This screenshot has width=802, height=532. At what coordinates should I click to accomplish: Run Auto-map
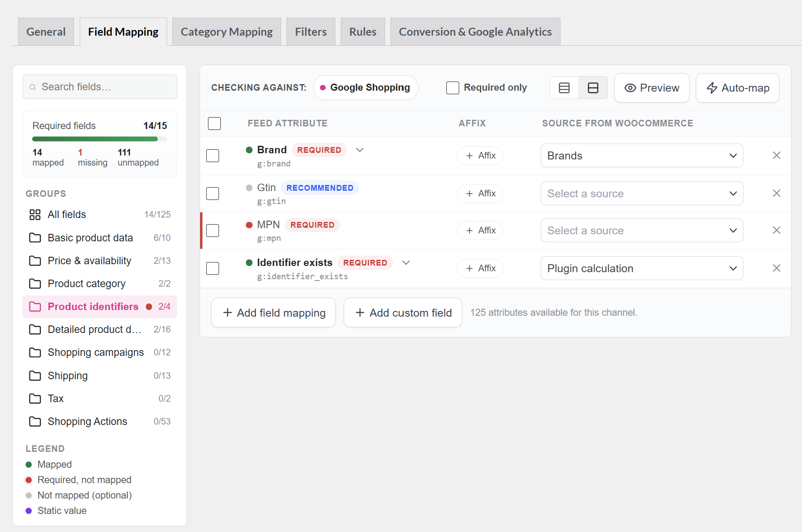pyautogui.click(x=738, y=88)
